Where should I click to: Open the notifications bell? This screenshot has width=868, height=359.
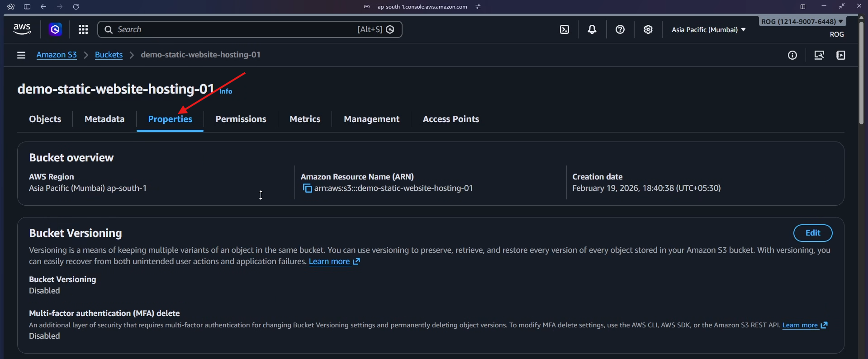(x=592, y=29)
